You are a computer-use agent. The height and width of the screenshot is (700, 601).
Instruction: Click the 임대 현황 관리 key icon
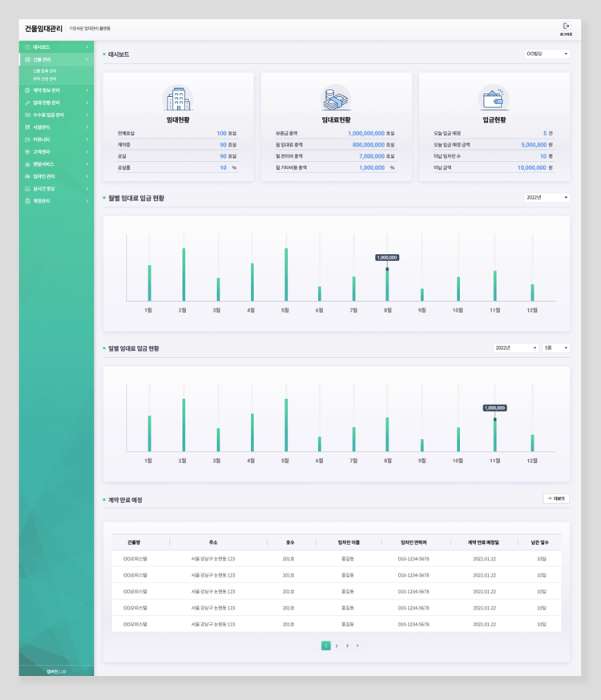28,103
